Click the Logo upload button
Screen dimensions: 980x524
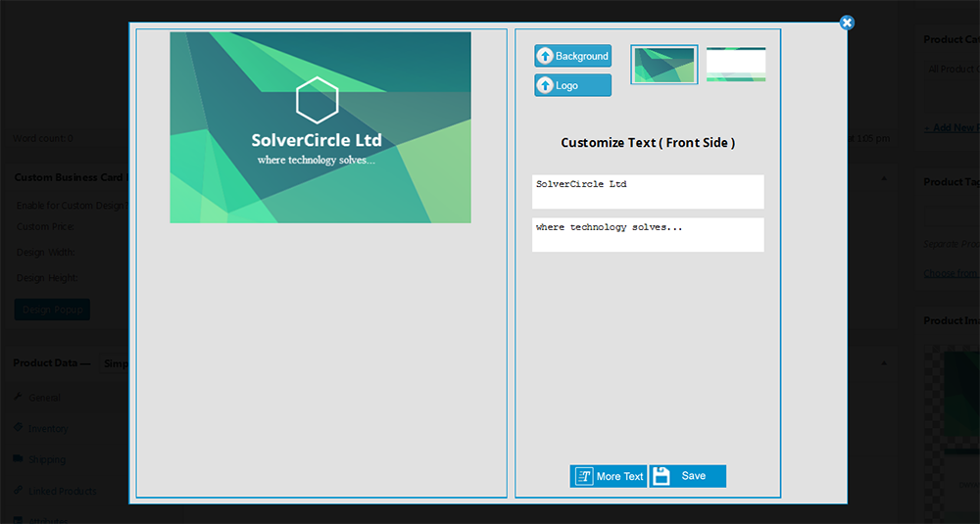(572, 85)
